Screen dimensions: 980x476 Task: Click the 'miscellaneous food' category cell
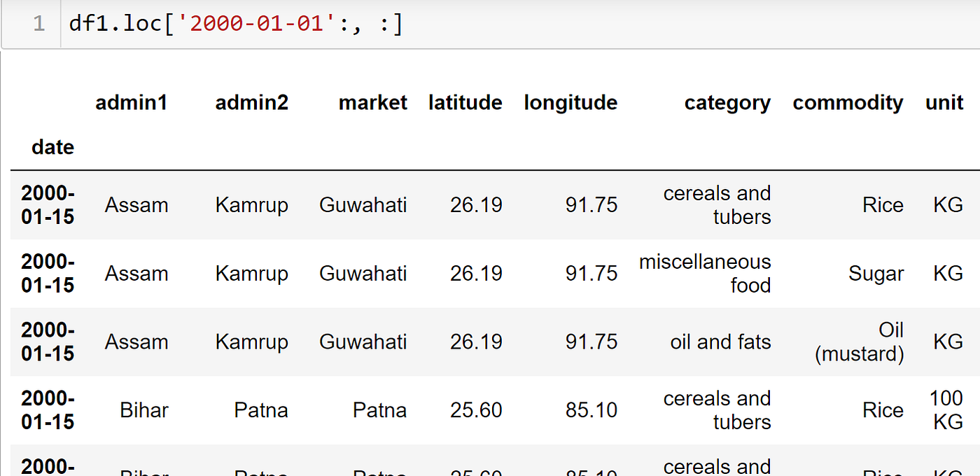point(705,274)
